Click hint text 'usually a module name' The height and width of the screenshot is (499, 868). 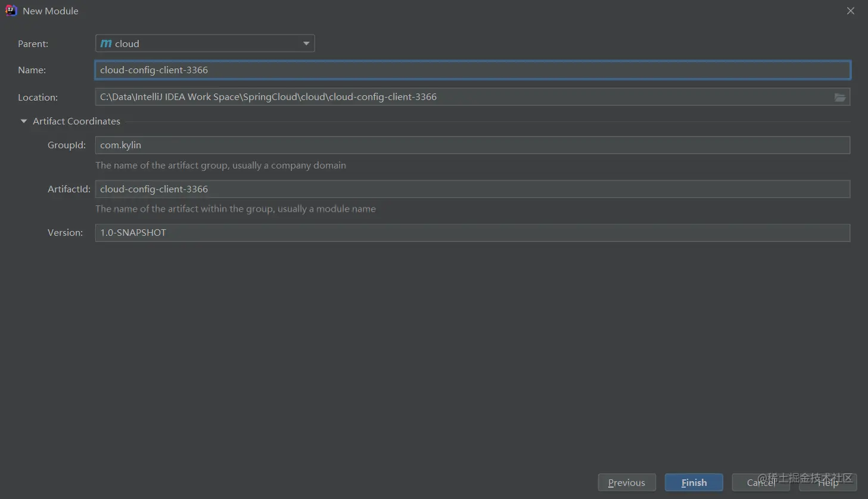326,209
